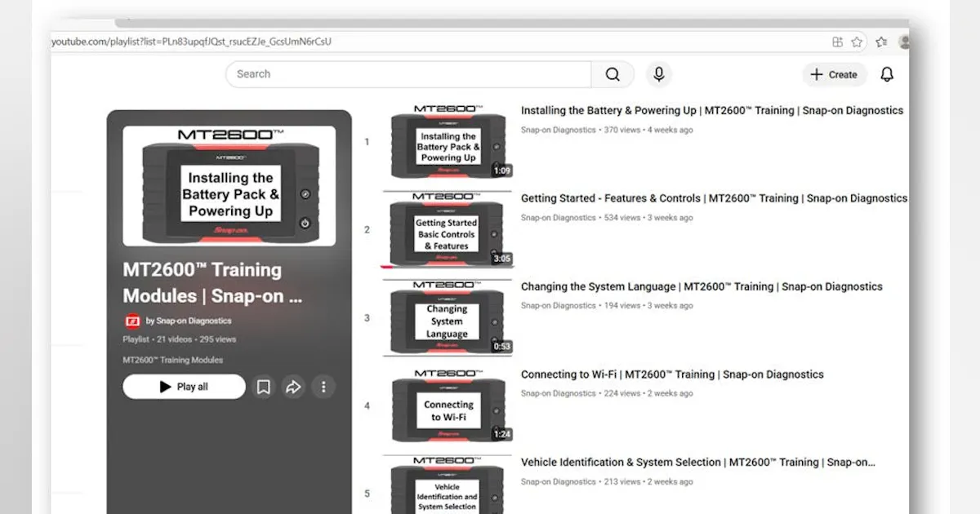Click Snap-on Diagnostics under the 224 views video

pyautogui.click(x=559, y=393)
